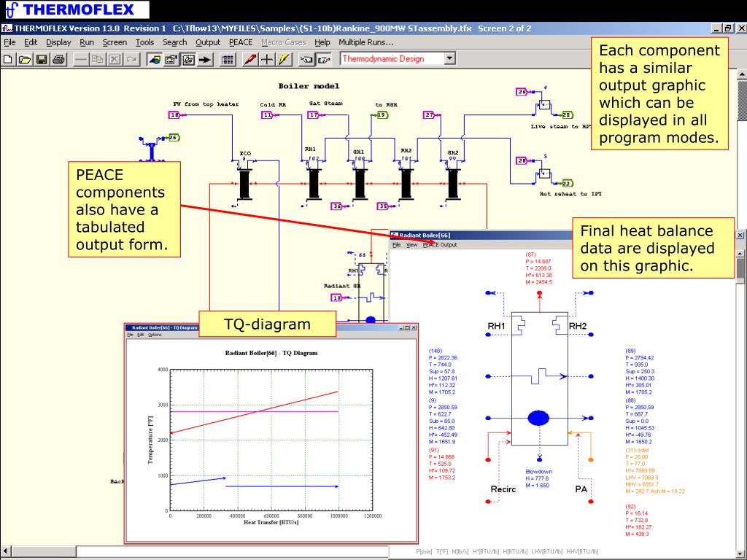
Task: Select stream node 20 Live steam
Action: point(567,115)
